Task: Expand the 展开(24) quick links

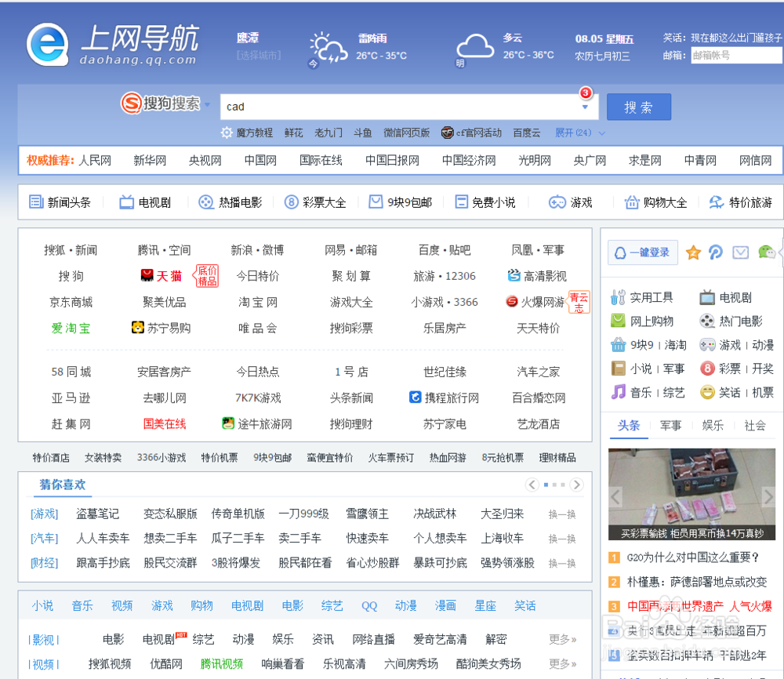Action: click(579, 133)
